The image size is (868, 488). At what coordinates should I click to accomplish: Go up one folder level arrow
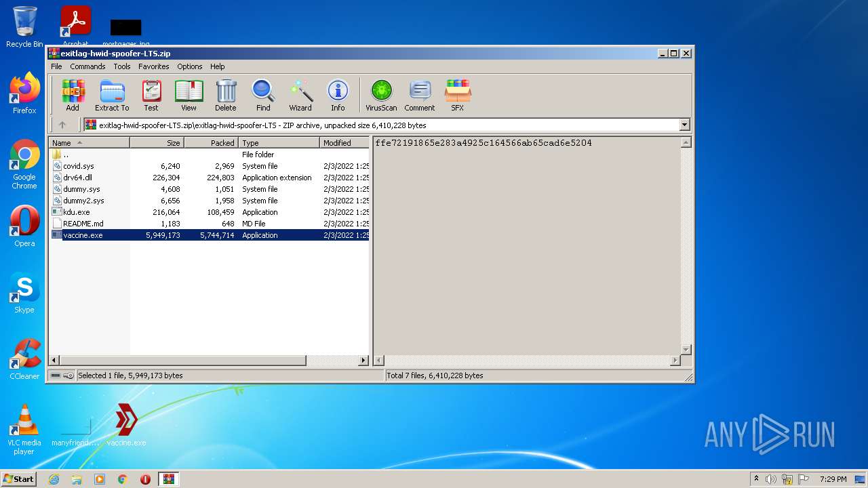pyautogui.click(x=62, y=125)
